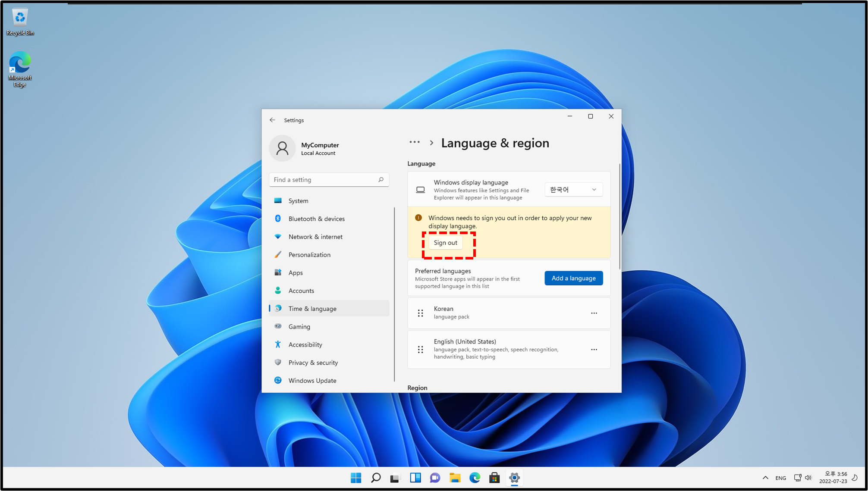Click the Sign out button
Viewport: 868px width, 491px height.
click(445, 243)
